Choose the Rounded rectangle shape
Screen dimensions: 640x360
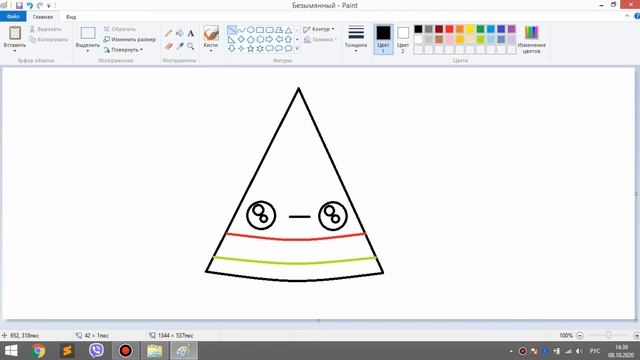pos(269,30)
